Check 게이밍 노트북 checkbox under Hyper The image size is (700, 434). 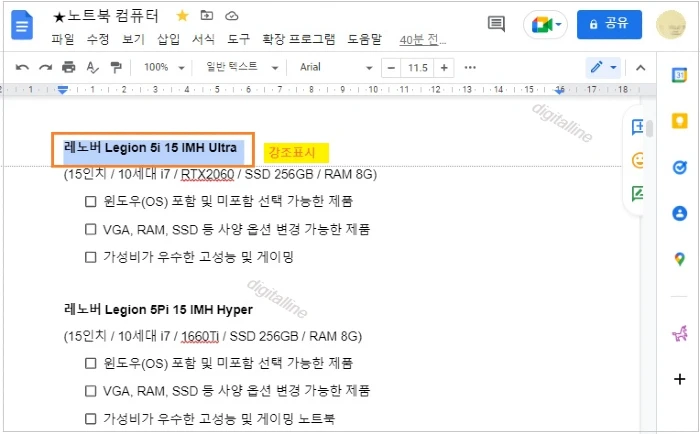91,419
